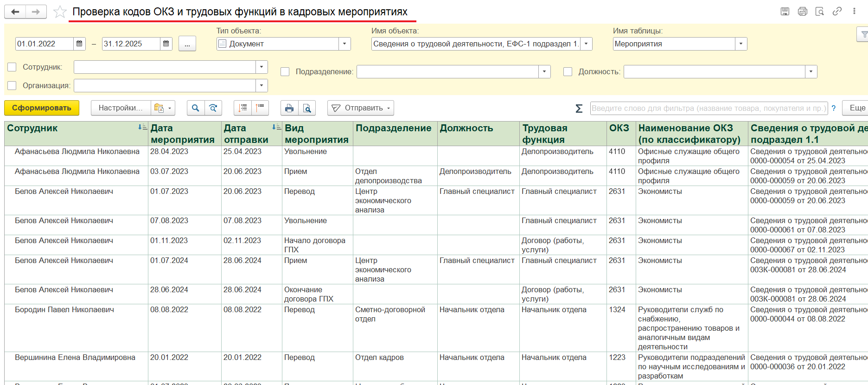Open the Имя таблицы dropdown list
Image resolution: width=868 pixels, height=385 pixels.
pos(740,44)
